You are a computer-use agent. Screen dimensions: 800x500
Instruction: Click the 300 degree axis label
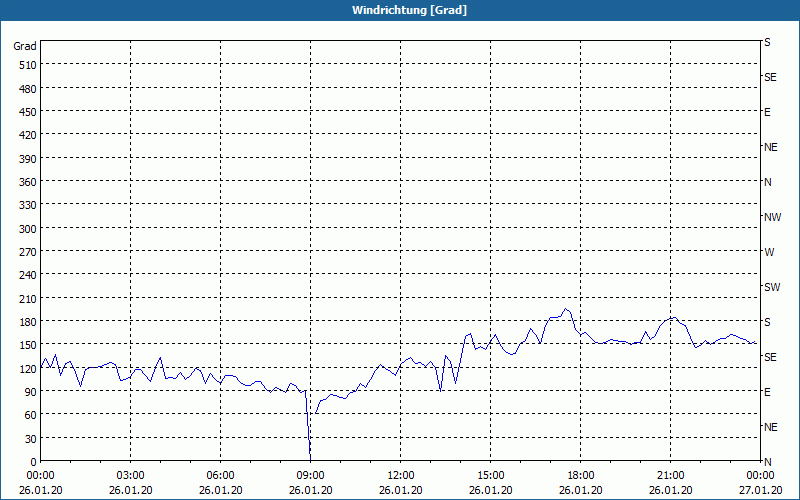click(x=28, y=229)
